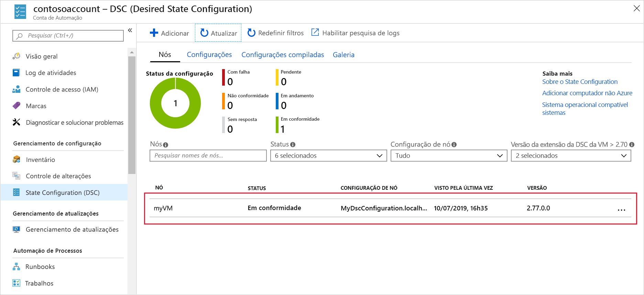Viewport: 644px width, 295px height.
Task: Click the Log de atividades icon
Action: pos(16,73)
